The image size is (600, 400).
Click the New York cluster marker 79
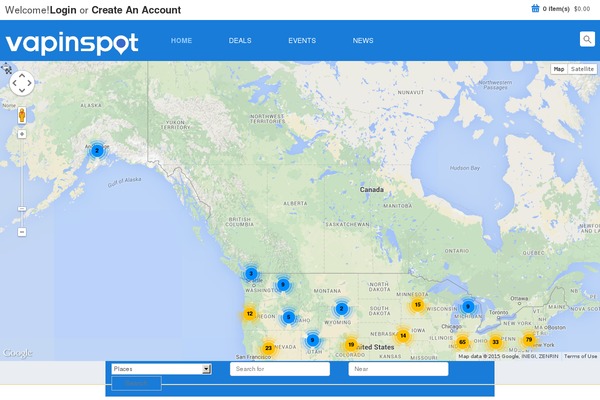(x=529, y=340)
